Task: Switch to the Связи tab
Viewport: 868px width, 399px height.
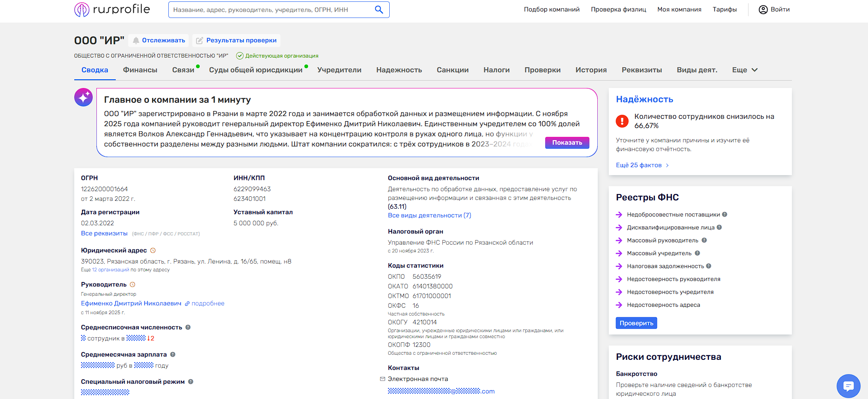Action: tap(183, 70)
